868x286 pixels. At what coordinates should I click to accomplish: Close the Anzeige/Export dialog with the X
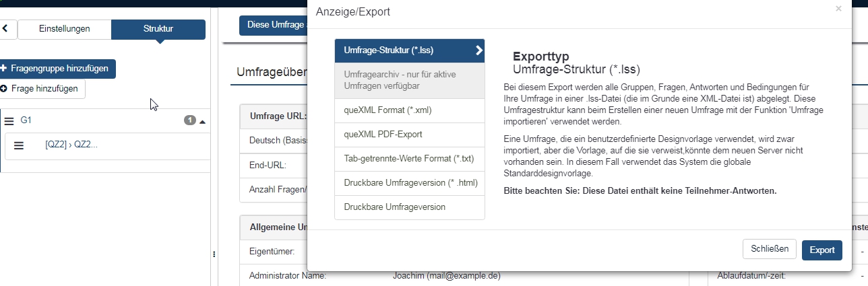[838, 9]
